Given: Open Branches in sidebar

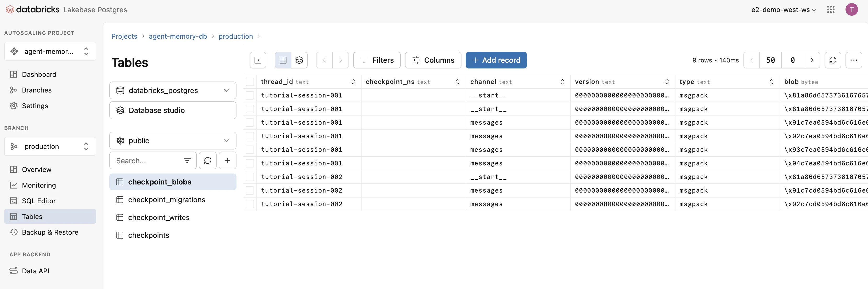Looking at the screenshot, I should click(50, 90).
